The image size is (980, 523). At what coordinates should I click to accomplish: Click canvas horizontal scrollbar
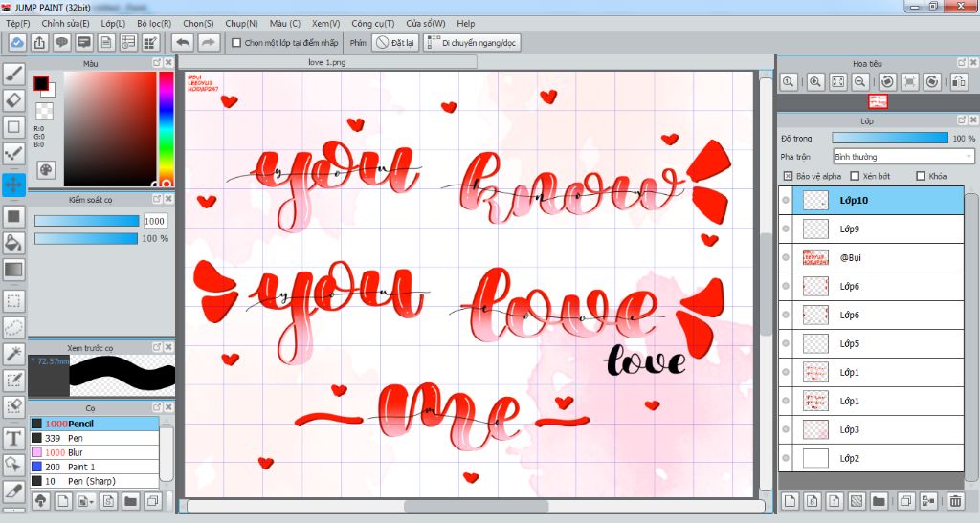pyautogui.click(x=476, y=506)
